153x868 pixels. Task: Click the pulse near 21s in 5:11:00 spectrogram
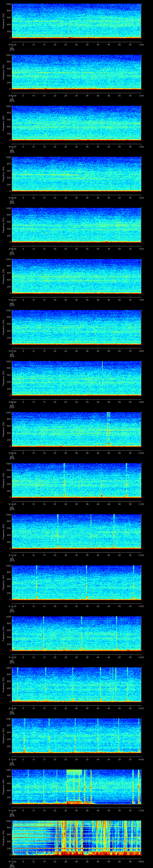[58, 531]
